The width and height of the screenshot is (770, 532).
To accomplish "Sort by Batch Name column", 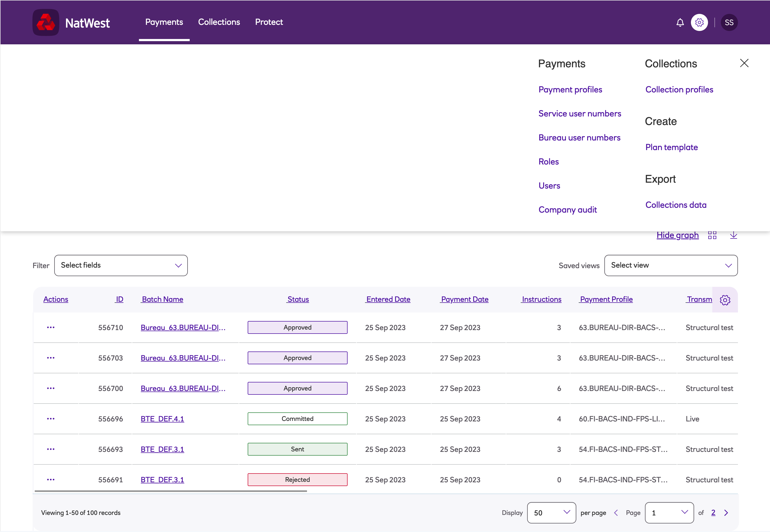I will (162, 299).
